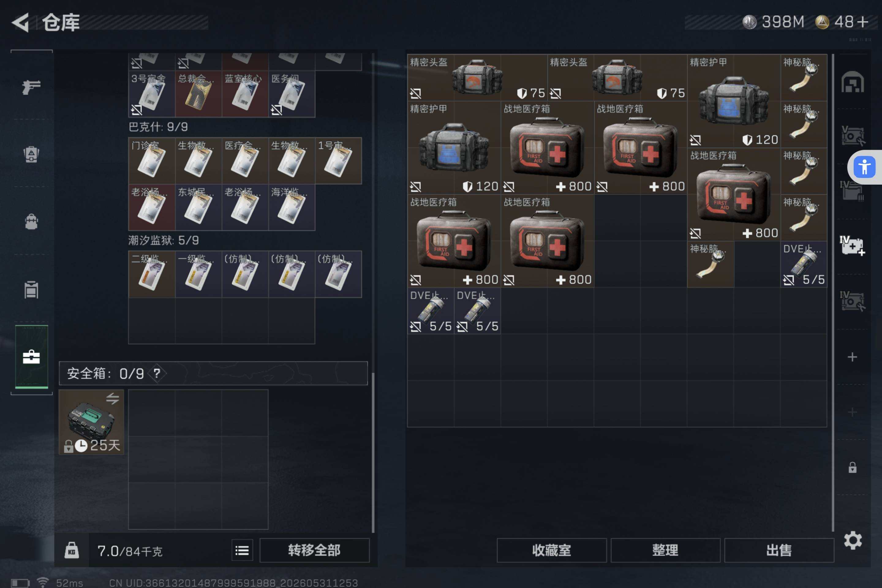
Task: Click the 安全箱: 0/9 header bar
Action: click(213, 373)
